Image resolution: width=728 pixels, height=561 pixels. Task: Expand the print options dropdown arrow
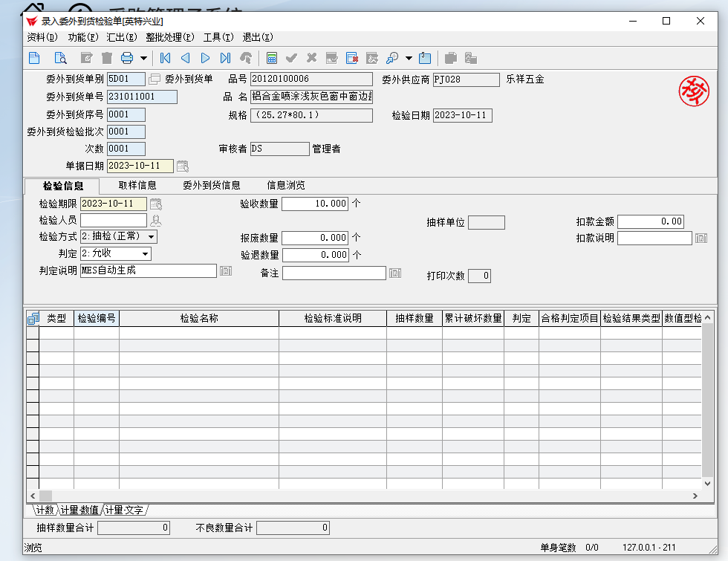[143, 58]
